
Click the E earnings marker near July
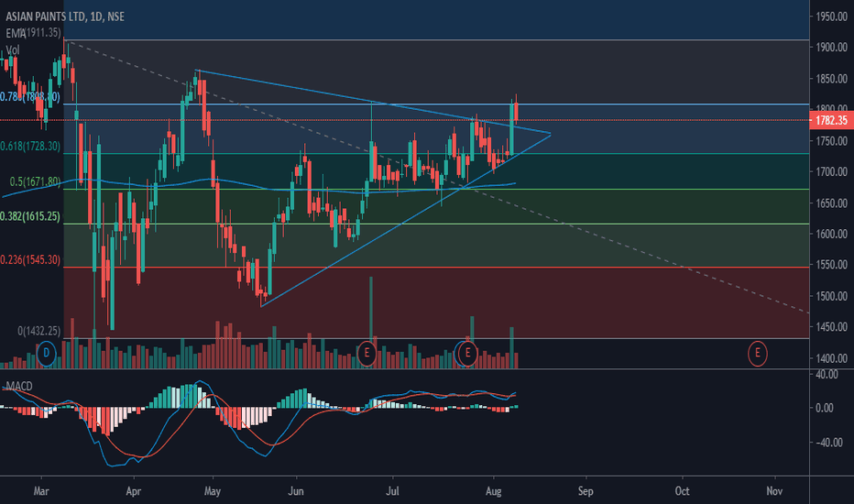click(367, 353)
